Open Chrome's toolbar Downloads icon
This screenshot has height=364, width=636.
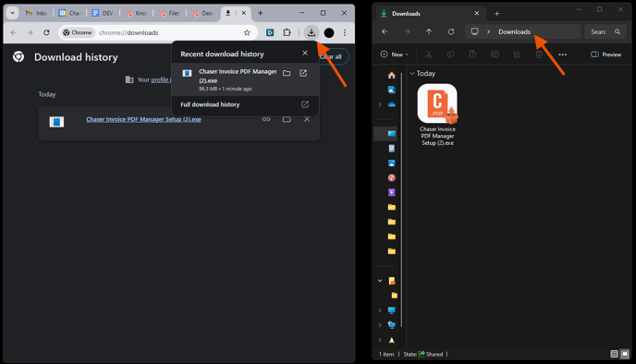(x=312, y=32)
